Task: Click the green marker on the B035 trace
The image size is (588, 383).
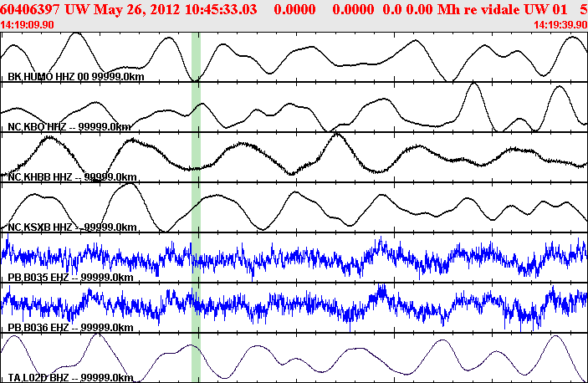Action: pos(196,258)
